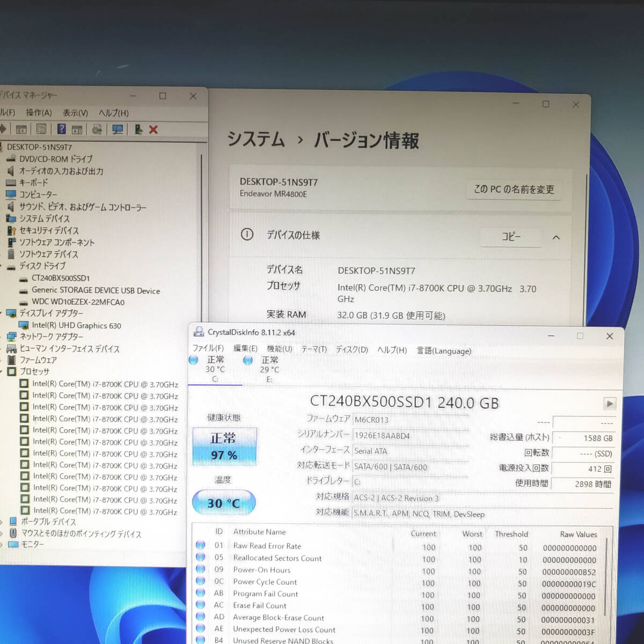Click the info icon next to デバイスの仕様
Image resolution: width=644 pixels, height=644 pixels.
247,235
